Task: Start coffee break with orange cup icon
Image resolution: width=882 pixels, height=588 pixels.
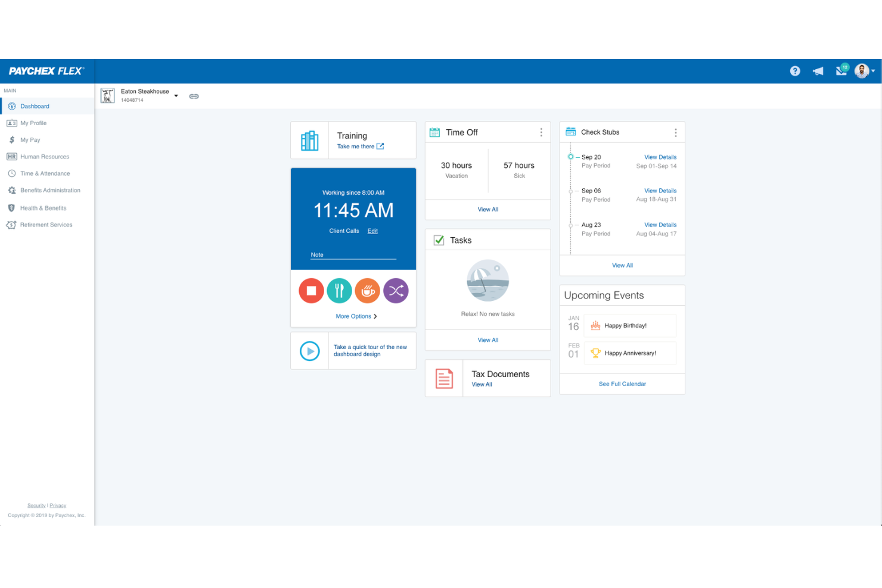Action: [x=368, y=291]
